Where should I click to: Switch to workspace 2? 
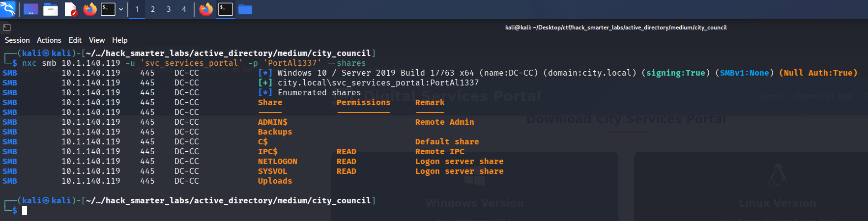pos(153,9)
